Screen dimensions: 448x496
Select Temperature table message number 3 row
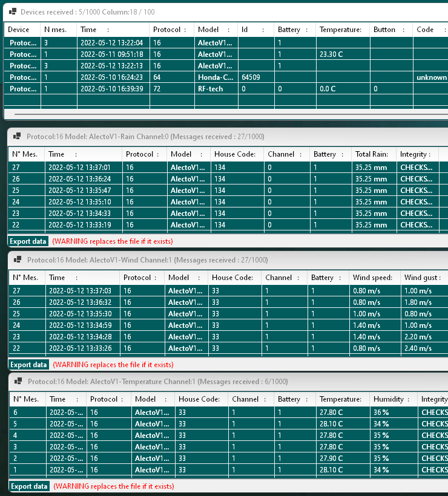pyautogui.click(x=229, y=447)
